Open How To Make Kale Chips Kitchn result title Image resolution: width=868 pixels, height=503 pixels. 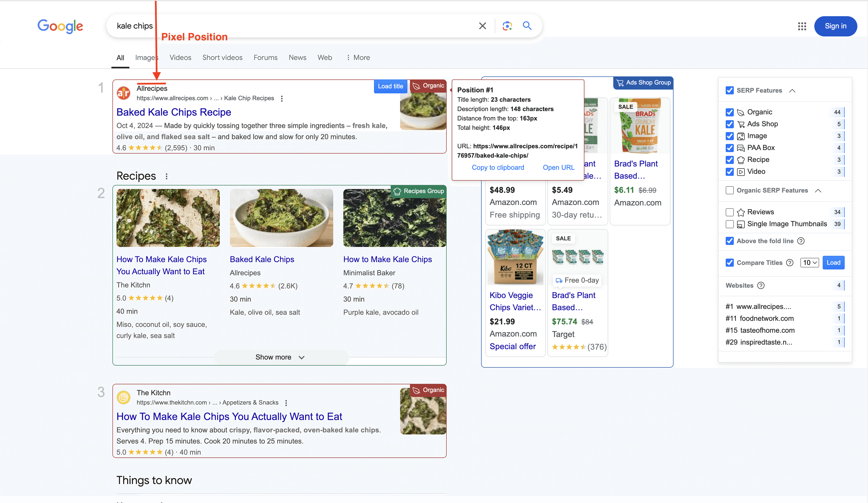[229, 416]
